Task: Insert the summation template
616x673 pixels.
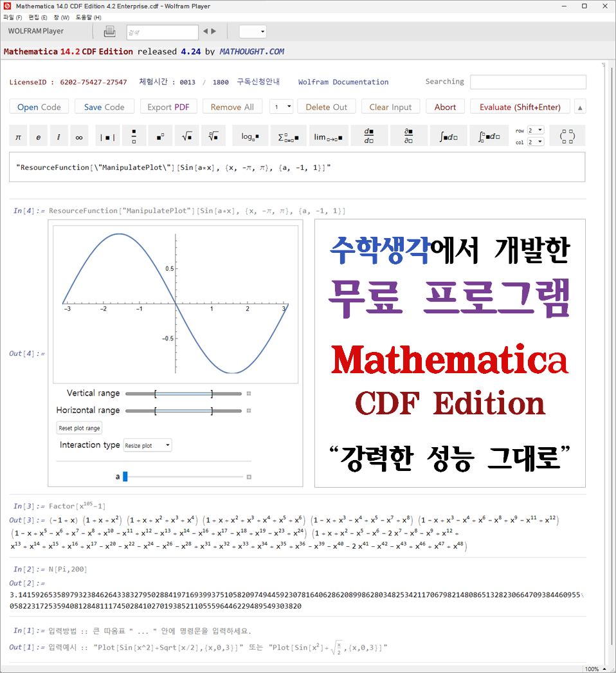Action: pos(290,136)
